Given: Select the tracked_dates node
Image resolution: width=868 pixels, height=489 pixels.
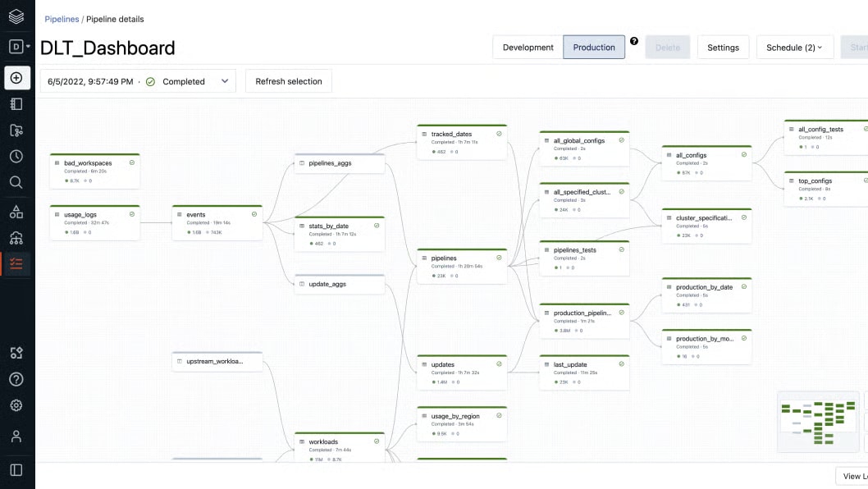Looking at the screenshot, I should tap(462, 142).
